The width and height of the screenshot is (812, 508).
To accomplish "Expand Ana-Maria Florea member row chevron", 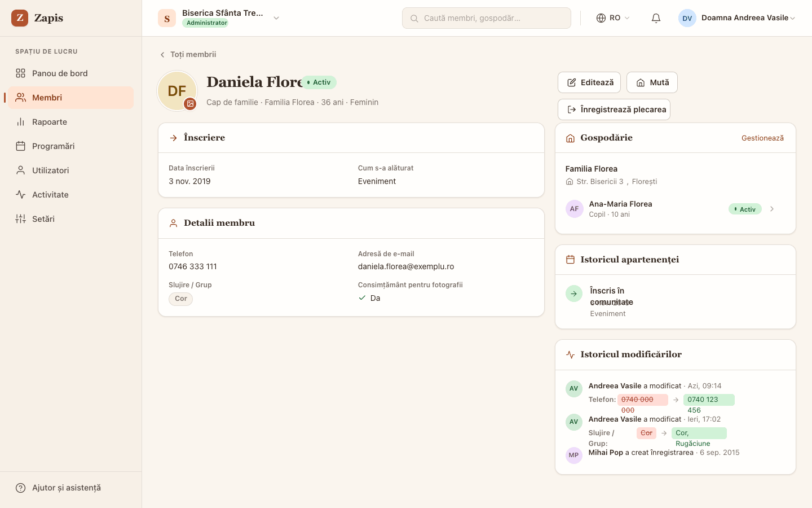I will (x=772, y=209).
